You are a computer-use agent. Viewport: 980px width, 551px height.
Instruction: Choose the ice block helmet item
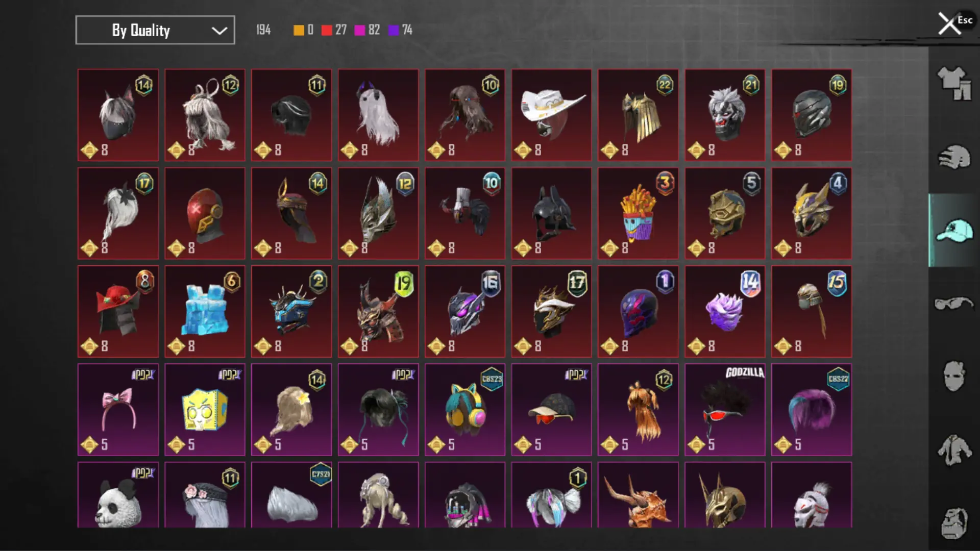point(205,312)
